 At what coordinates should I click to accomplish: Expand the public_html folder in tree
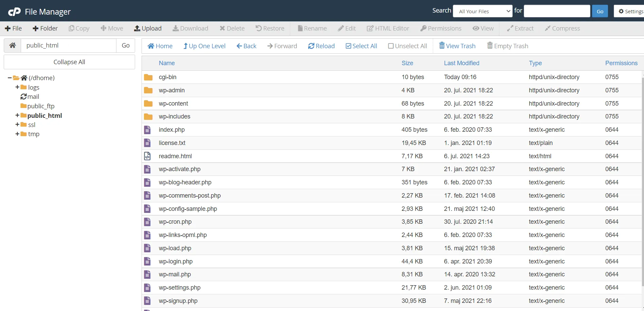[17, 115]
